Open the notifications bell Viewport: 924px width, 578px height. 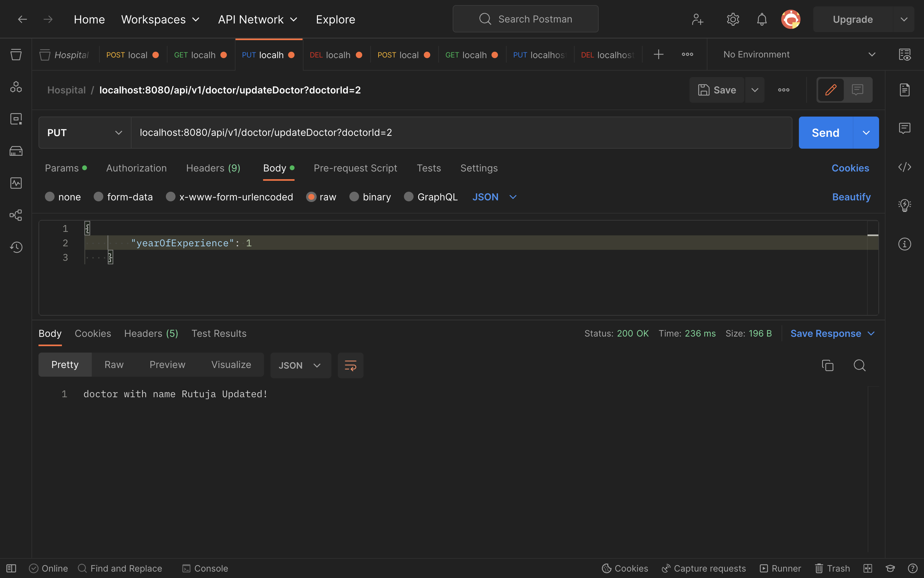[762, 19]
